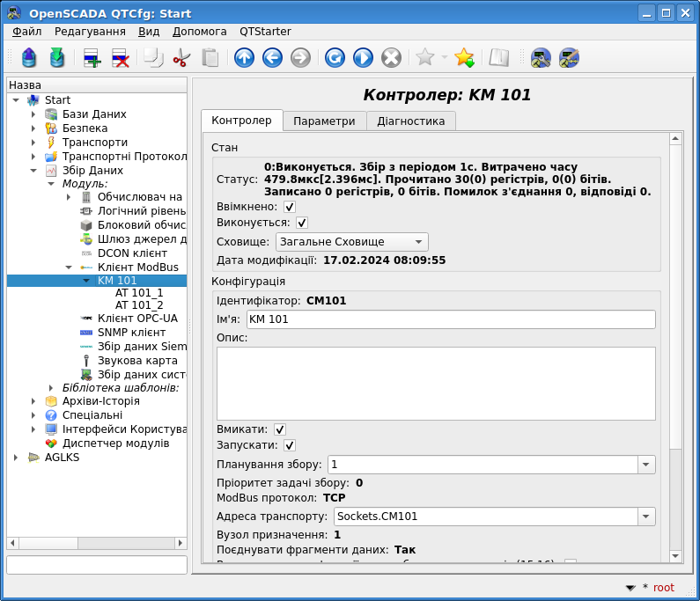
Task: Click the blue up arrow navigation icon
Action: click(244, 58)
